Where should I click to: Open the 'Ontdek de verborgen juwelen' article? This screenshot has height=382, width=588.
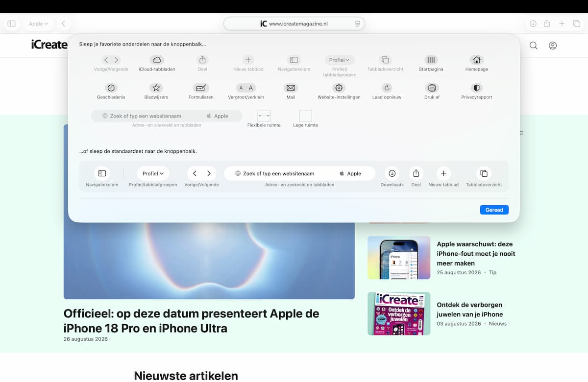tap(470, 310)
